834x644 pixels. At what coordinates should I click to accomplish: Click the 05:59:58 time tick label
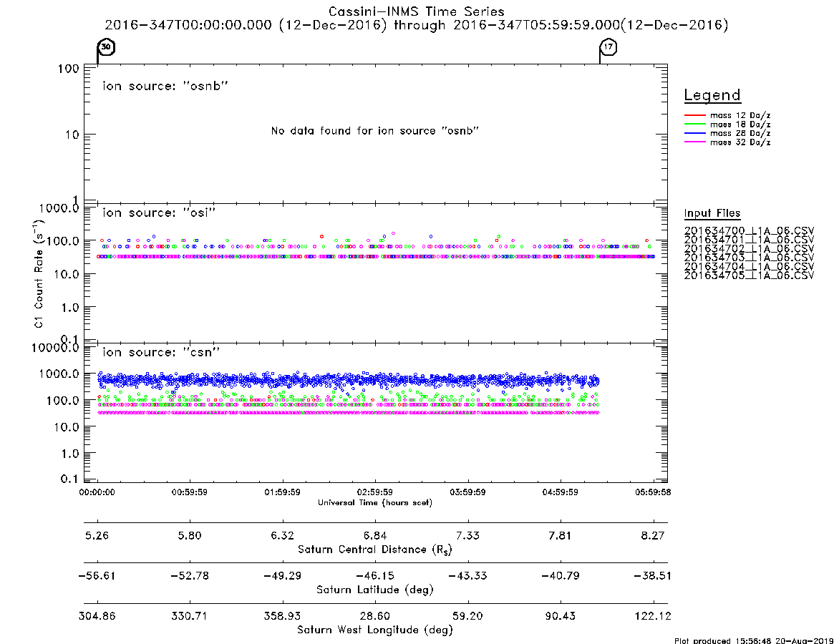click(x=653, y=492)
